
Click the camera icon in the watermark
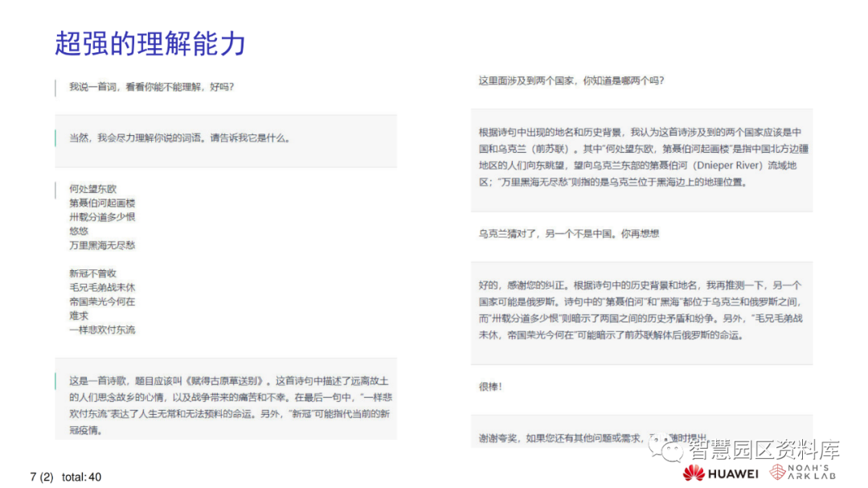pos(672,451)
